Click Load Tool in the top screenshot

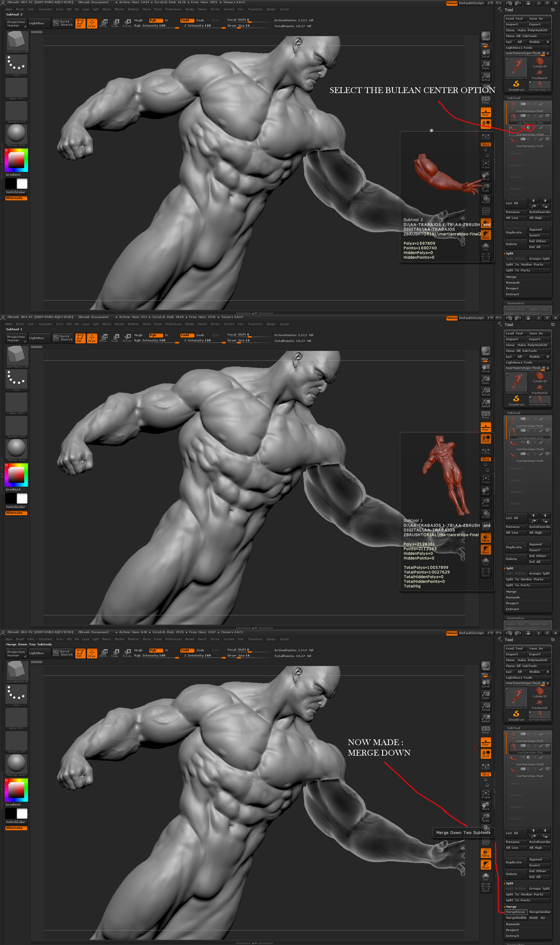(516, 18)
